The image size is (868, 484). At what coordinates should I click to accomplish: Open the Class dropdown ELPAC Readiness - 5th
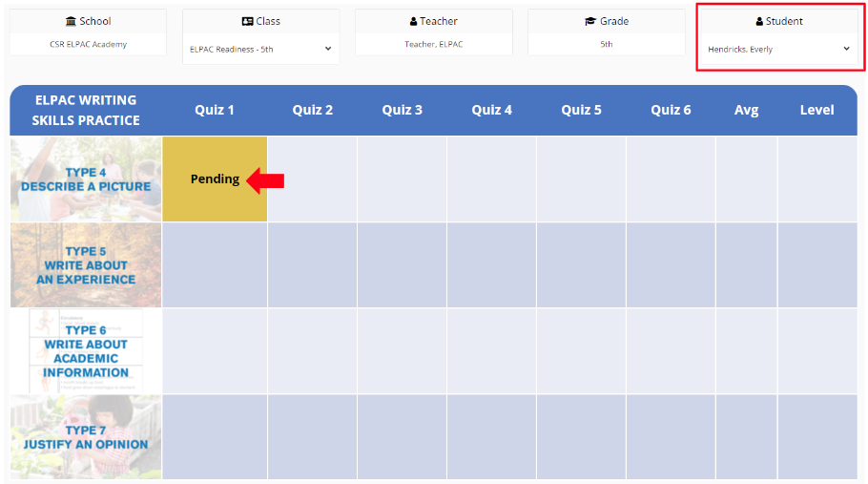click(260, 50)
